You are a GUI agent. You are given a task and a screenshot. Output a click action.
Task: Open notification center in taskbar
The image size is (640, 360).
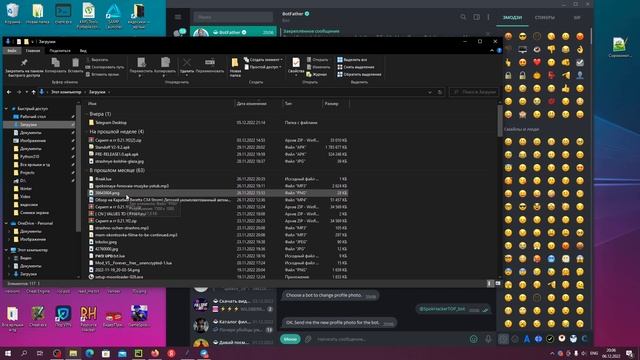coord(630,353)
